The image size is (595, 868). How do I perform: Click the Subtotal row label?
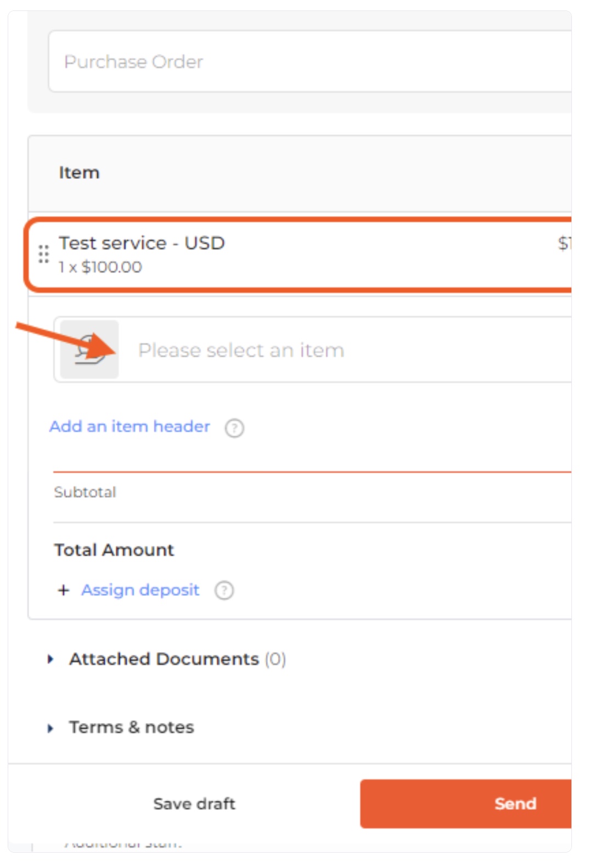pyautogui.click(x=85, y=492)
